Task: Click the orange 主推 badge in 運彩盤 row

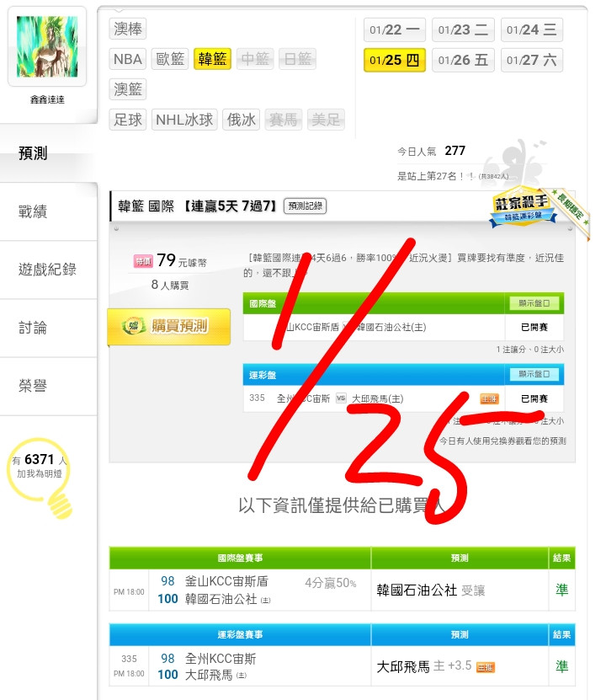Action: (489, 398)
